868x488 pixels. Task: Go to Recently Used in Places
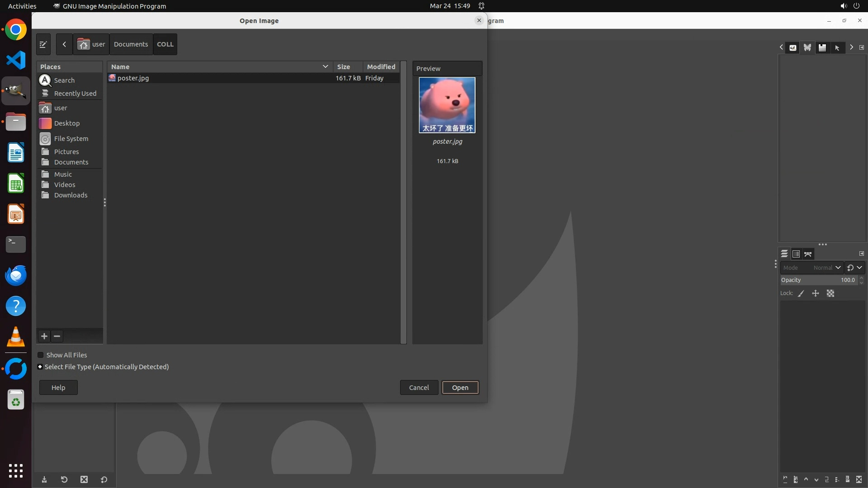pyautogui.click(x=75, y=94)
